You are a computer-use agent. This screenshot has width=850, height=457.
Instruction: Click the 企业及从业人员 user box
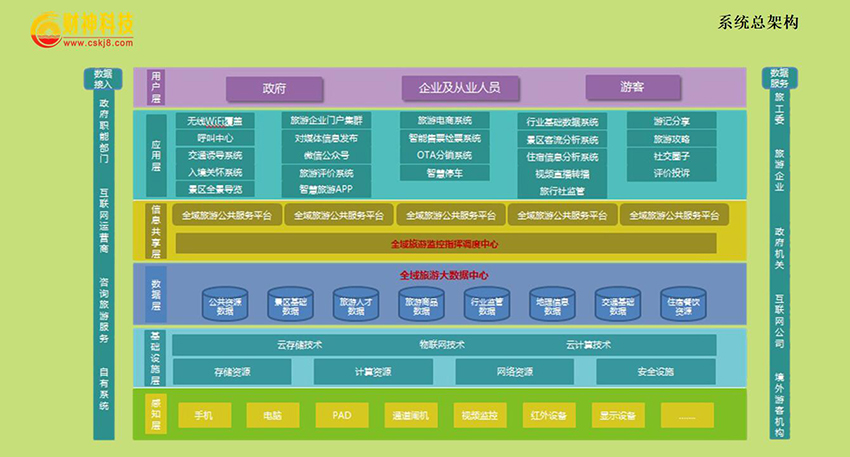point(460,88)
